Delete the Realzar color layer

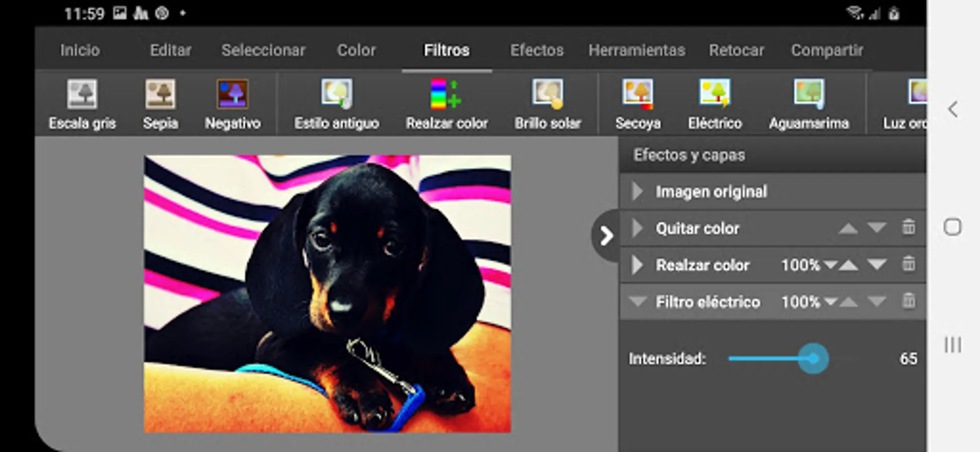coord(909,264)
